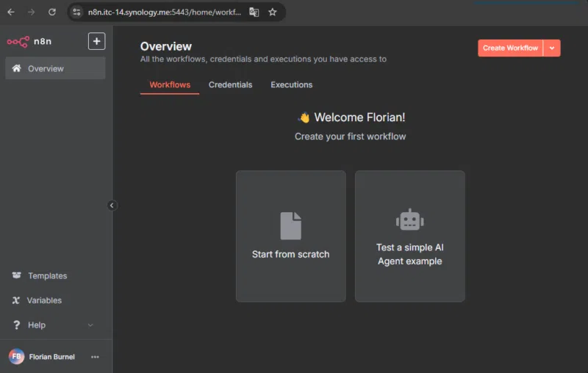Open Templates from the sidebar
The width and height of the screenshot is (588, 373).
tap(47, 275)
